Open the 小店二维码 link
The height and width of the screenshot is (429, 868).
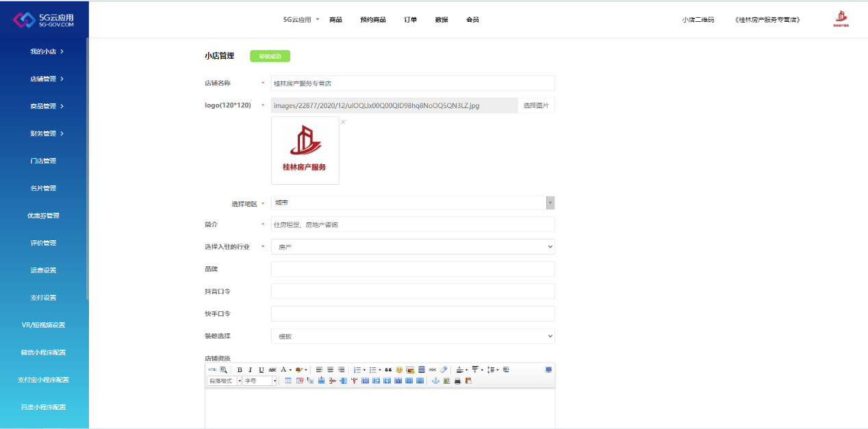[698, 20]
